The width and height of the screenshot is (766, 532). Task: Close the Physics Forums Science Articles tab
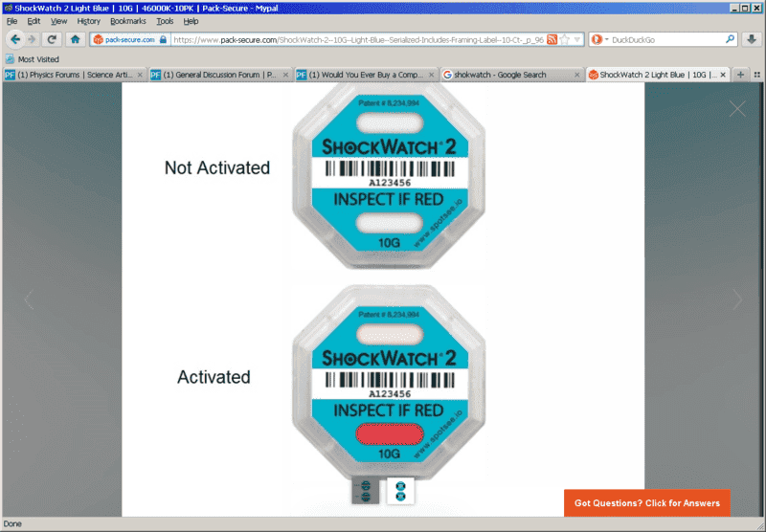point(140,75)
